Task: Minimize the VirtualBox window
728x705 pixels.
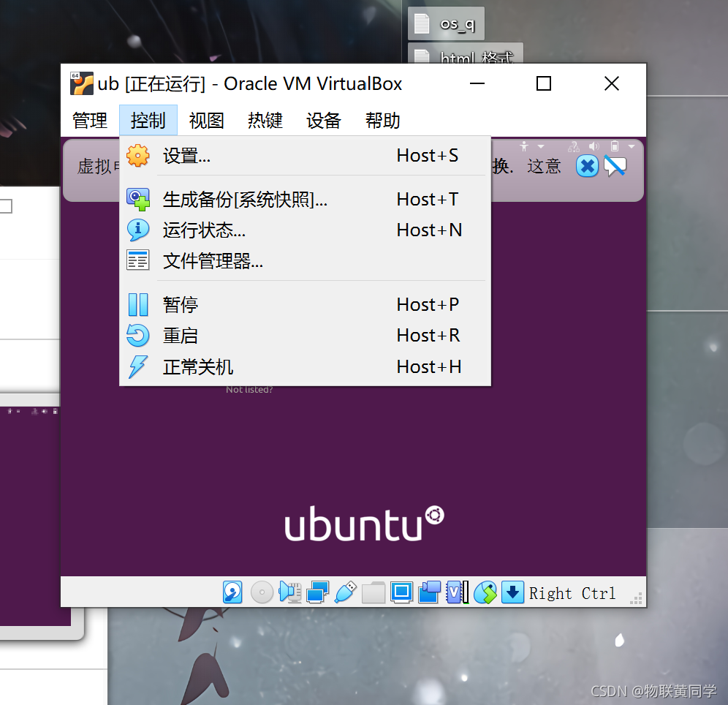Action: pos(477,83)
